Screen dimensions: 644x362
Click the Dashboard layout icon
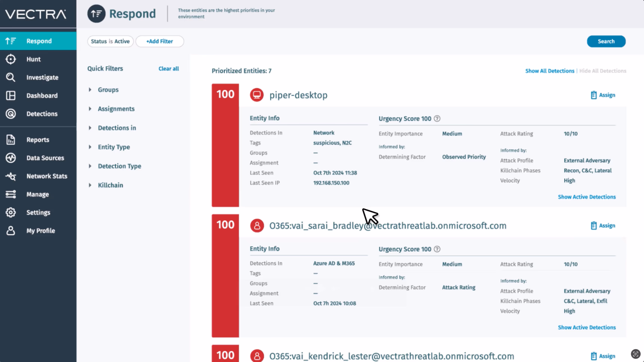[10, 96]
